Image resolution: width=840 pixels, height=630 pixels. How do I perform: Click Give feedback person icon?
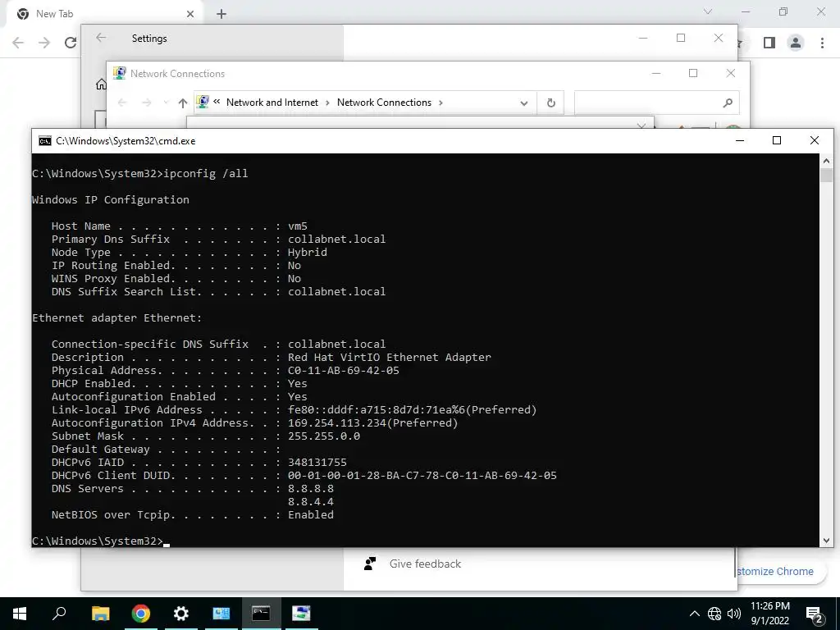click(x=370, y=564)
